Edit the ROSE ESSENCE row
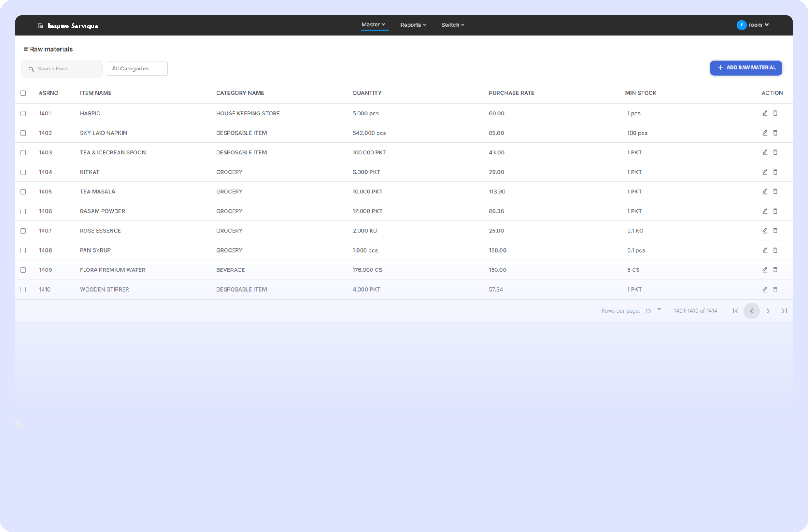808x532 pixels. pyautogui.click(x=765, y=231)
